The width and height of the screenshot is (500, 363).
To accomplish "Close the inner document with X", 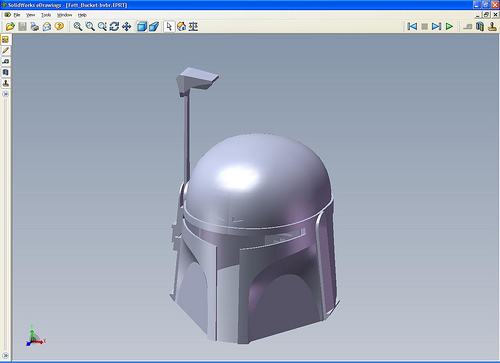I will pos(496,15).
